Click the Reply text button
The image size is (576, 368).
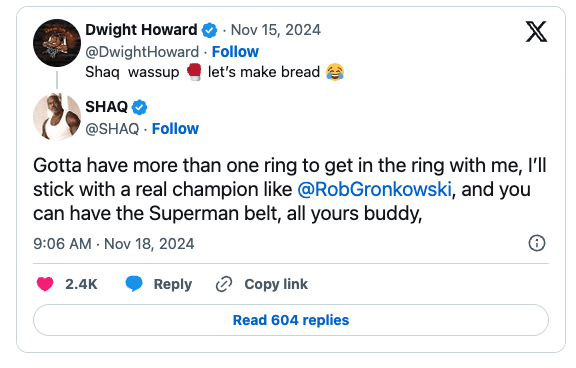pos(173,284)
